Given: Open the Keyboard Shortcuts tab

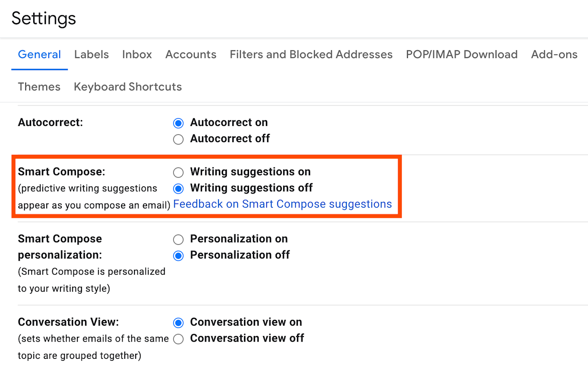Looking at the screenshot, I should click(128, 87).
